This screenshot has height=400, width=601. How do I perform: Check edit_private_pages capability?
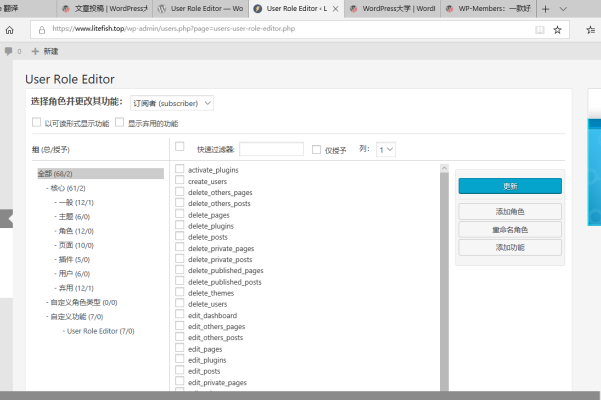[x=179, y=381]
